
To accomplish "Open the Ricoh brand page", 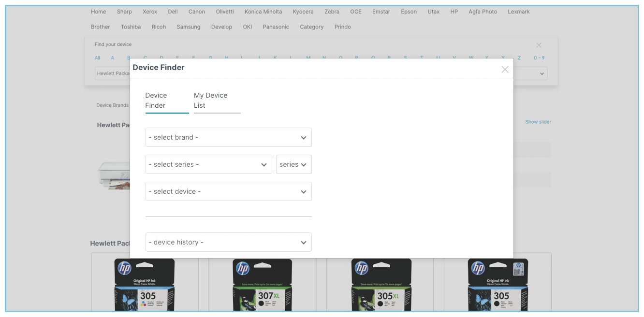I will click(159, 27).
